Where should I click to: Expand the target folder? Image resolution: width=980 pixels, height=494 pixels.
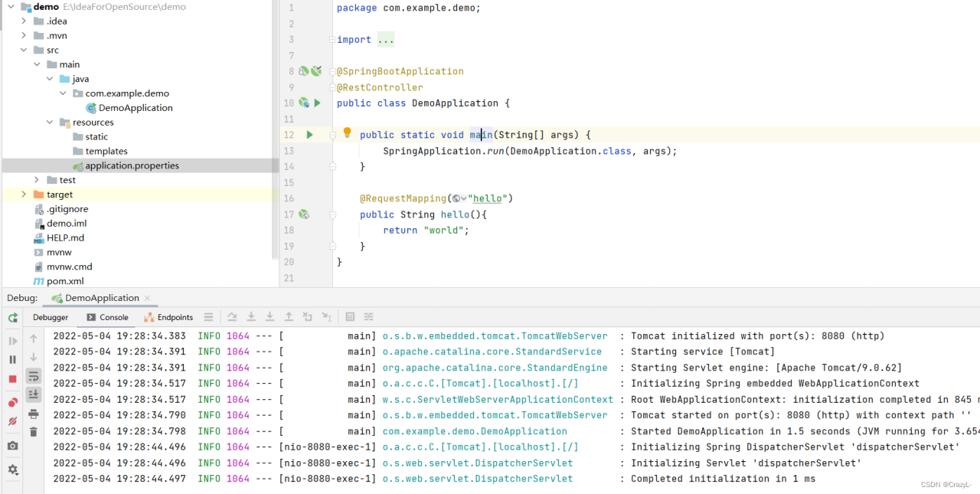point(24,195)
